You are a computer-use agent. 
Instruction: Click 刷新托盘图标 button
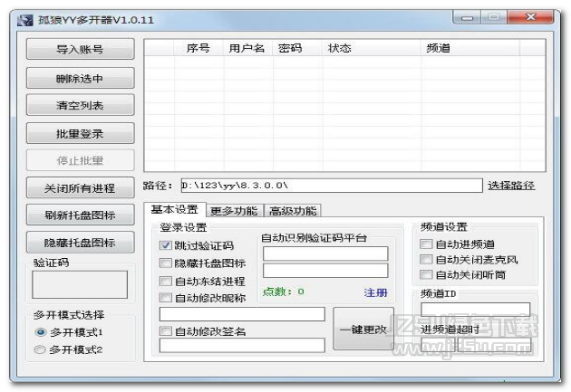point(80,215)
